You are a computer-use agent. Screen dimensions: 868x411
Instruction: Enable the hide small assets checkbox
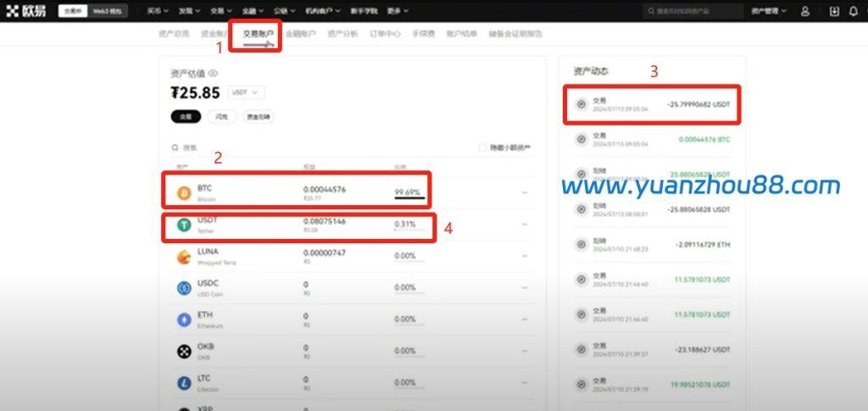click(x=483, y=147)
